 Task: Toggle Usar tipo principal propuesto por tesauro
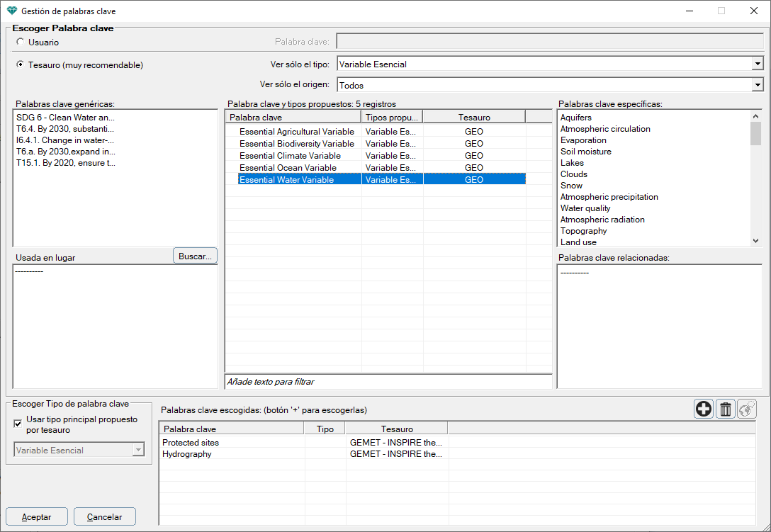click(18, 424)
